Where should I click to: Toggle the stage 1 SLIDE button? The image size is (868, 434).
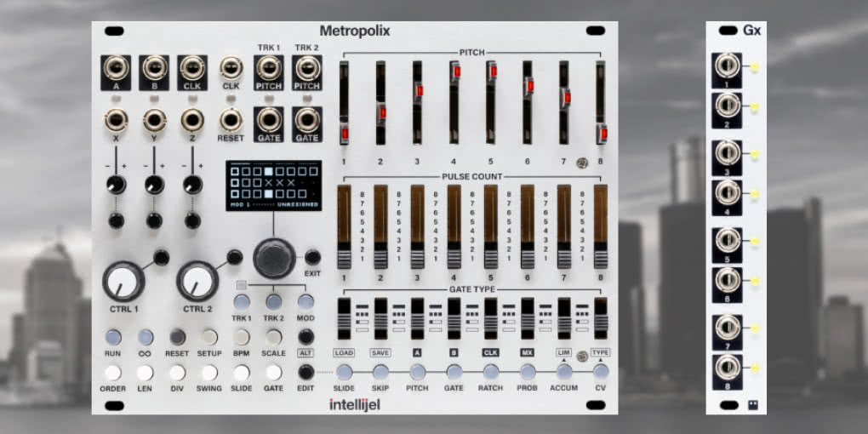point(344,372)
